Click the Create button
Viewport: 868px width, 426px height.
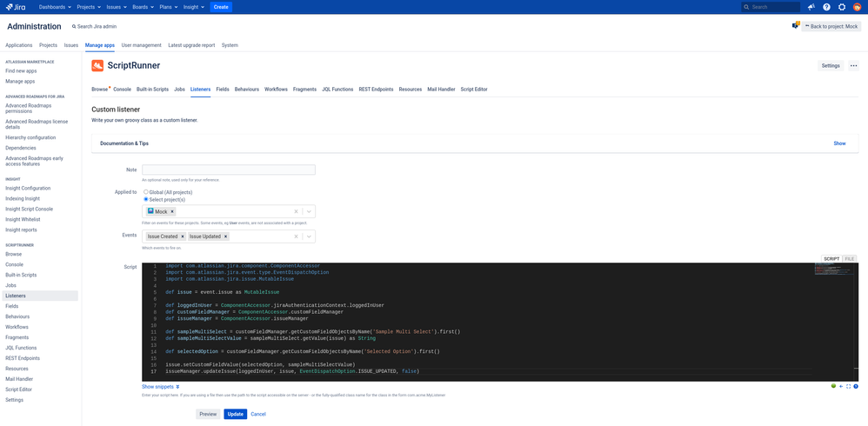pyautogui.click(x=222, y=7)
